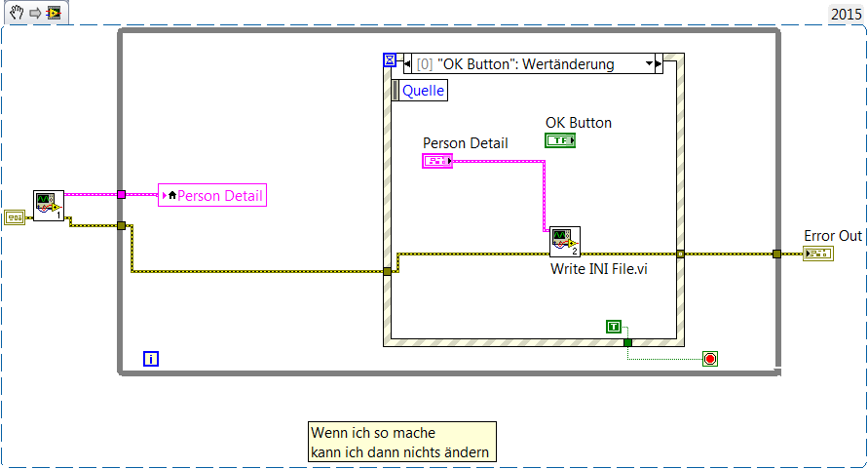This screenshot has height=469, width=868.
Task: Click the event timeout hourglass terminal
Action: pyautogui.click(x=390, y=59)
